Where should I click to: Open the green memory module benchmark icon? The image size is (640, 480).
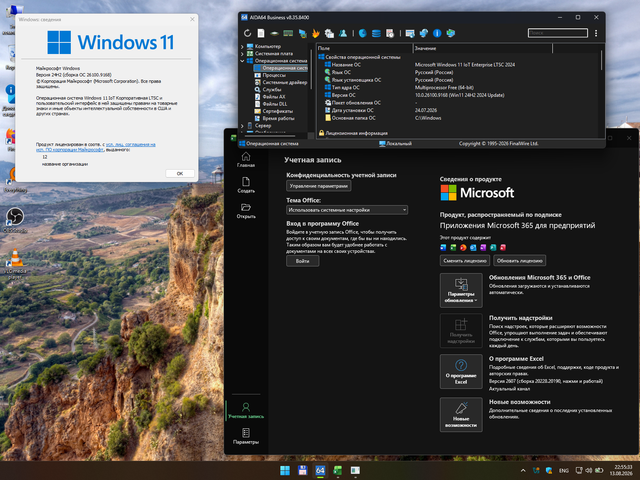(x=288, y=33)
